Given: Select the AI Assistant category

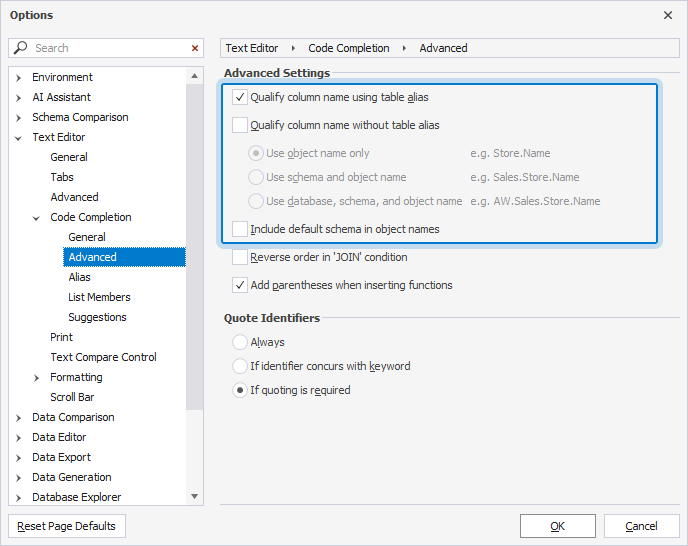Looking at the screenshot, I should 61,97.
